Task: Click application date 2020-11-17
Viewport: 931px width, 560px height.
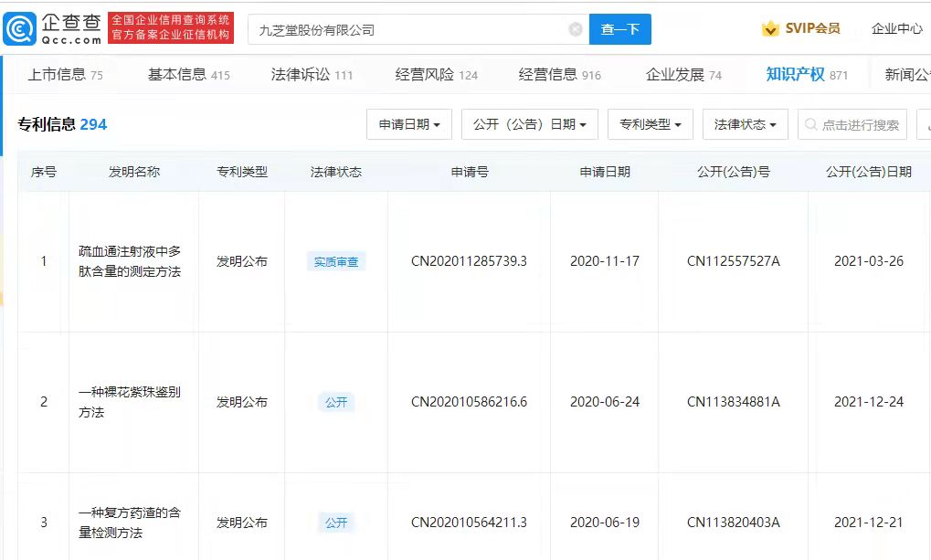Action: [x=605, y=261]
